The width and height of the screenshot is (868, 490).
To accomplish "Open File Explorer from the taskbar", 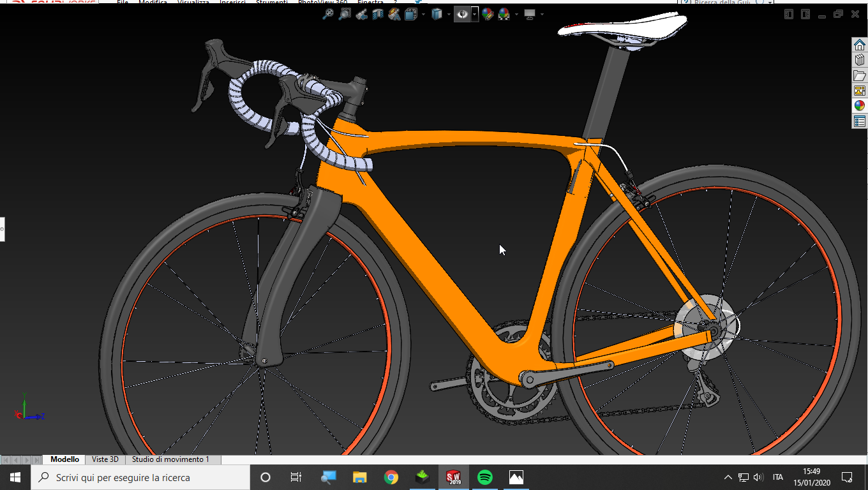I will point(360,477).
